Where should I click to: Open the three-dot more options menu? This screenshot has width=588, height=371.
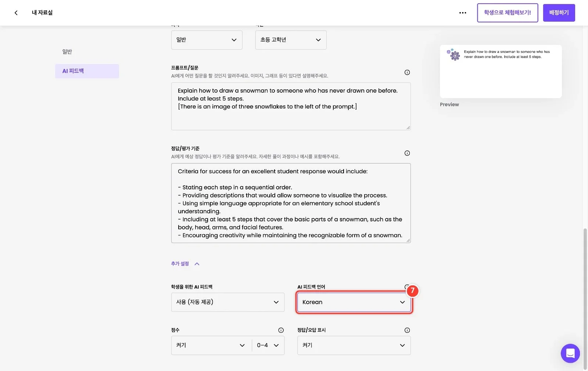click(463, 13)
